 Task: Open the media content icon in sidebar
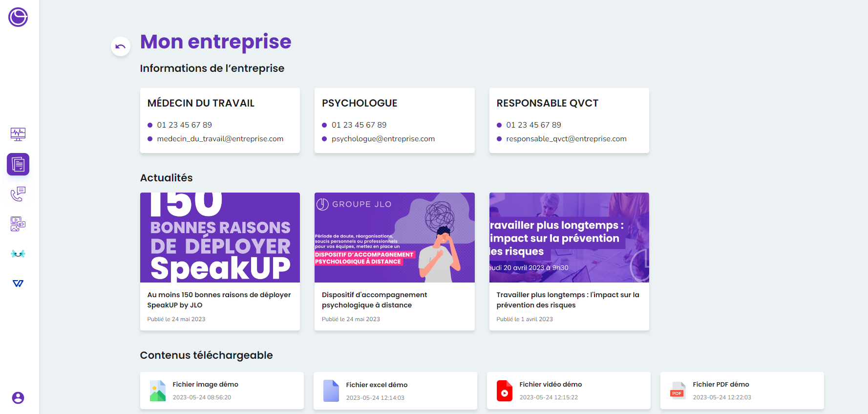pyautogui.click(x=18, y=224)
